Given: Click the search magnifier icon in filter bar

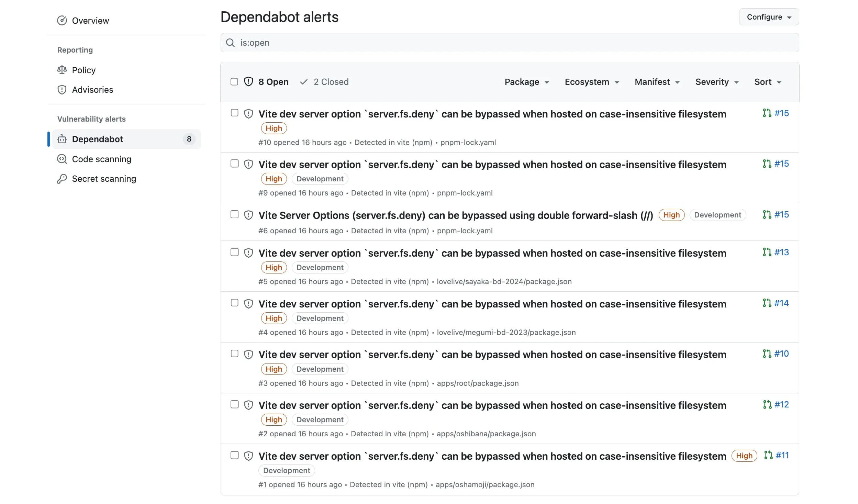Looking at the screenshot, I should 230,43.
